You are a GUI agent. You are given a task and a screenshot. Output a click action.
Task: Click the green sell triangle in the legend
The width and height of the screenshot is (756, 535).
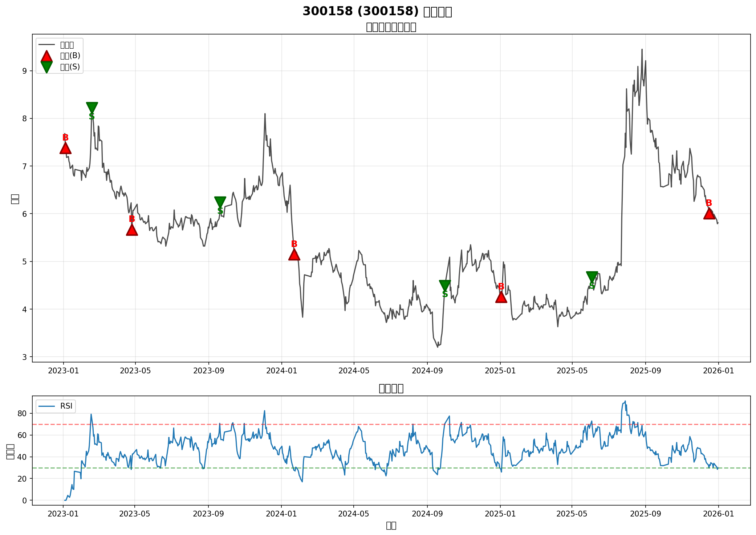click(x=46, y=67)
